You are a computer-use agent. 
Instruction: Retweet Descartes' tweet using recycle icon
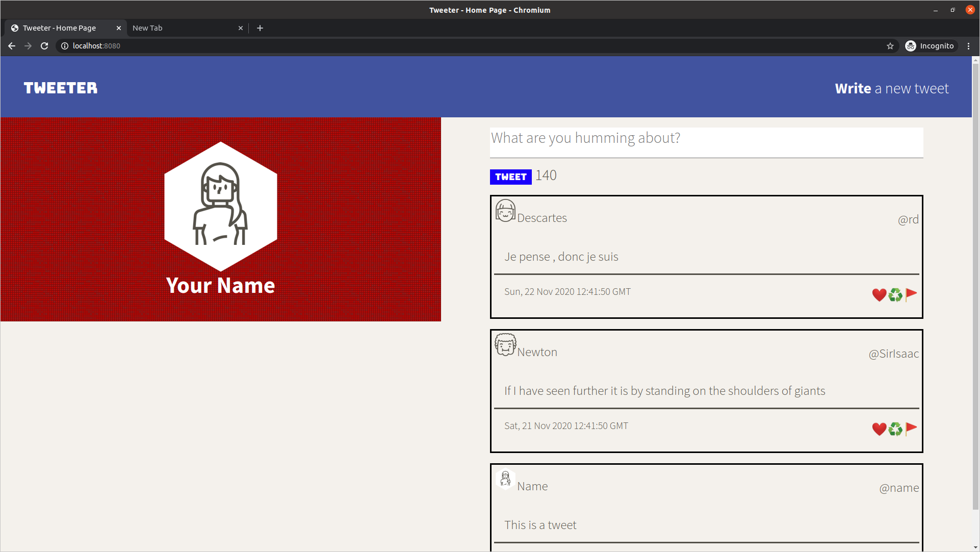tap(895, 295)
